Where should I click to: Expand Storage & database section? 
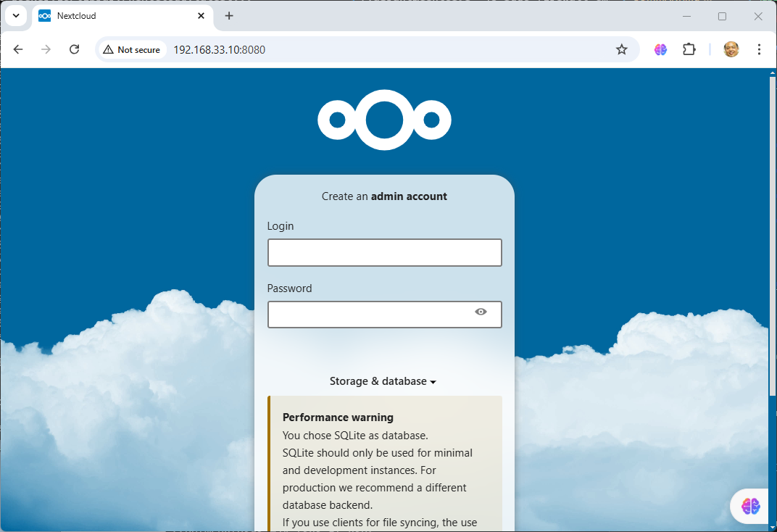(383, 381)
